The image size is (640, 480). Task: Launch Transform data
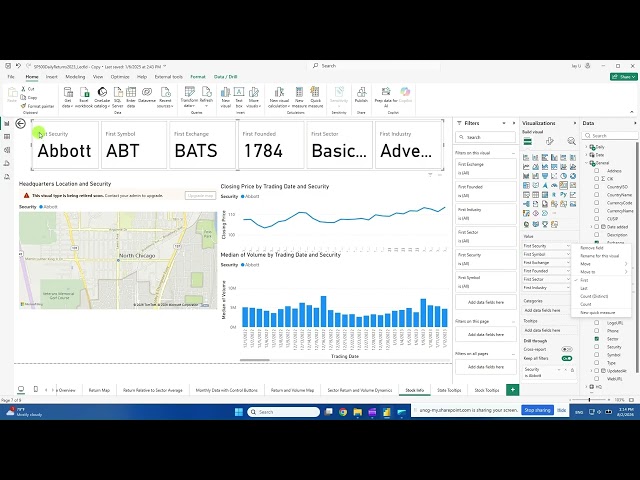tap(189, 97)
